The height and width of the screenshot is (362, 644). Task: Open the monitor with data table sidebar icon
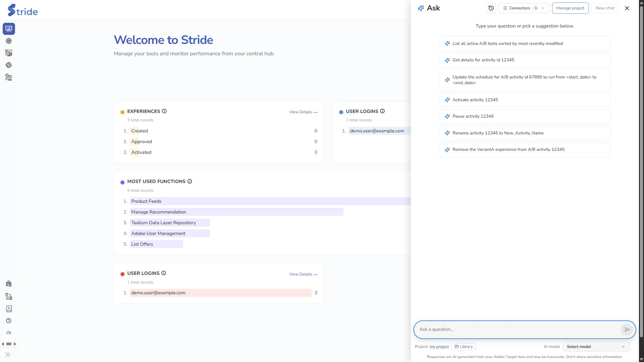click(9, 53)
